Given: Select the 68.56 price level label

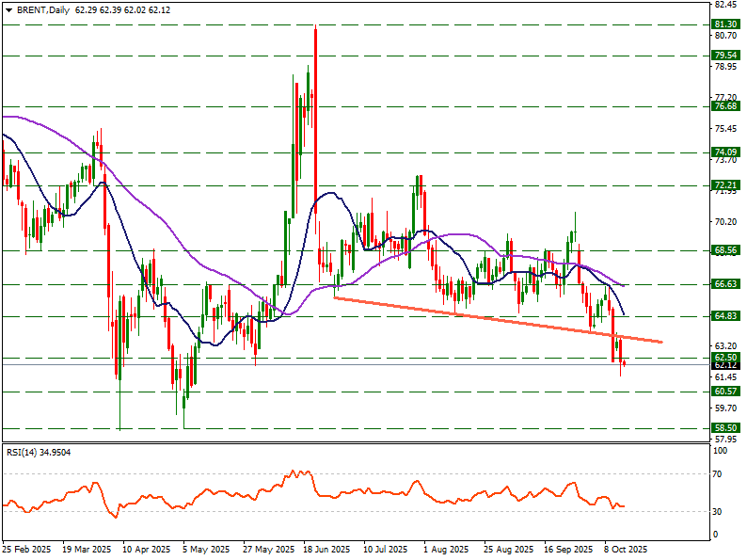Looking at the screenshot, I should pos(724,250).
